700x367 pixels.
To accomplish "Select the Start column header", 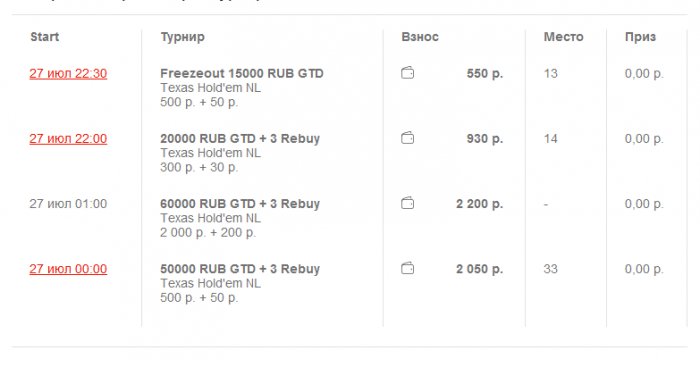I will [x=45, y=37].
